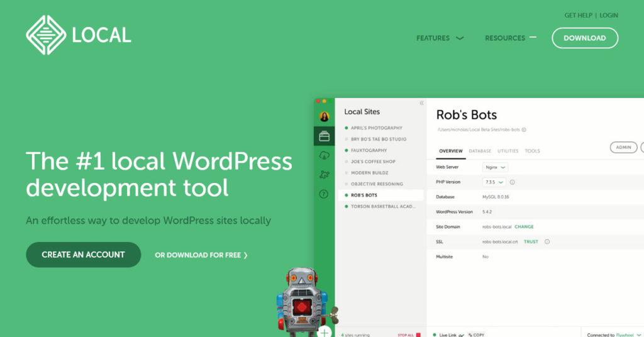Click the Local Sites heading
Image resolution: width=644 pixels, height=337 pixels.
362,112
